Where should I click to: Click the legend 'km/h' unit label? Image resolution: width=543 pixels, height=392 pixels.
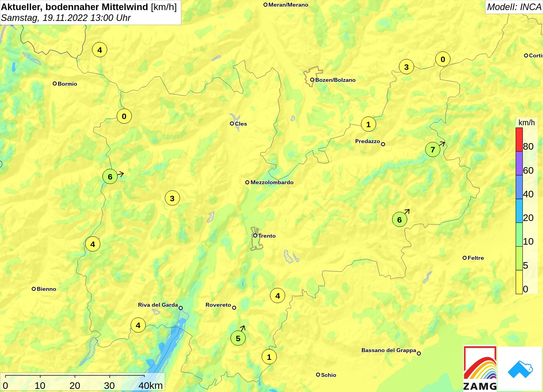pyautogui.click(x=527, y=123)
